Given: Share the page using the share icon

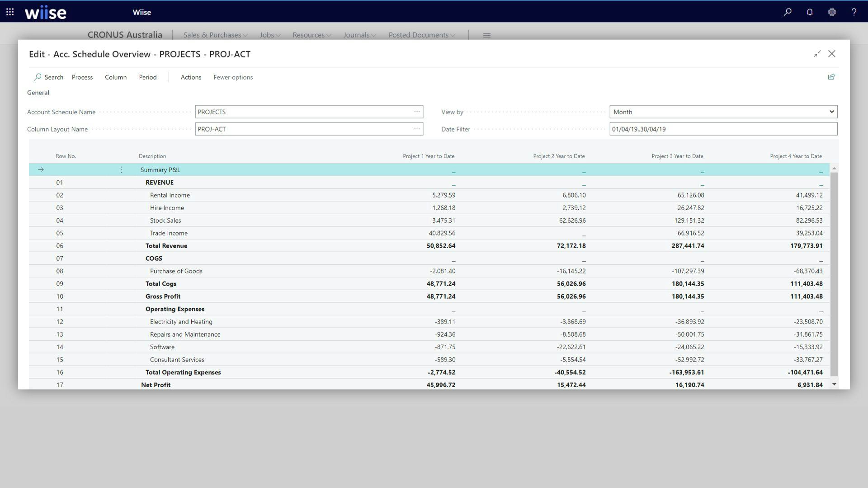Looking at the screenshot, I should (x=831, y=76).
